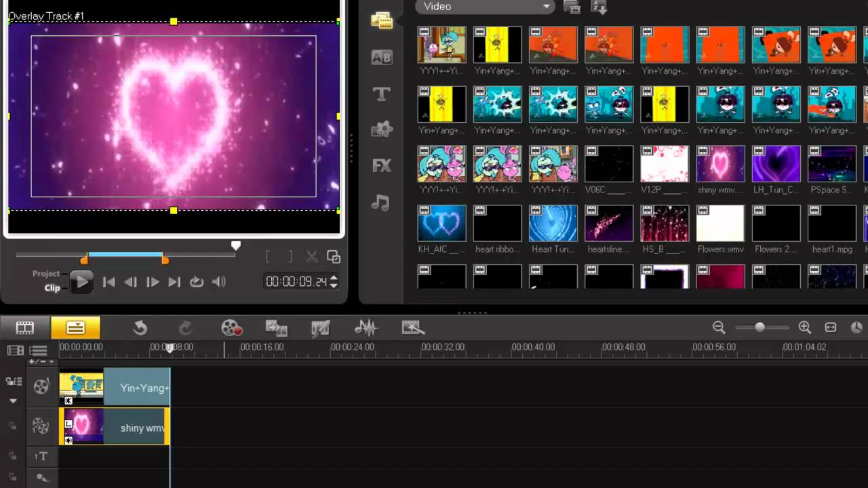Screen dimensions: 868x488
Task: Open the Painting Creator tool
Action: pos(320,328)
